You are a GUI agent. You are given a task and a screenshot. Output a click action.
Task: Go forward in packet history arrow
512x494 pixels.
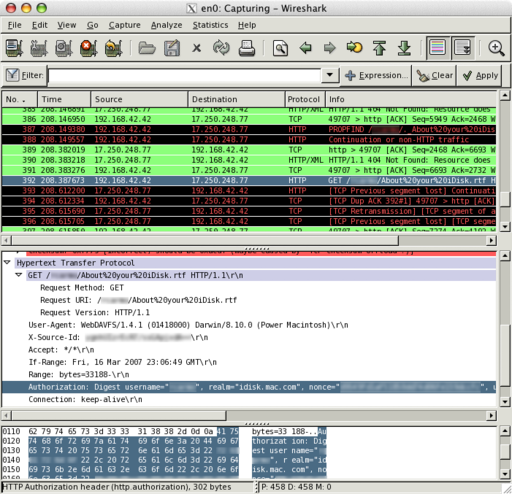coord(330,48)
